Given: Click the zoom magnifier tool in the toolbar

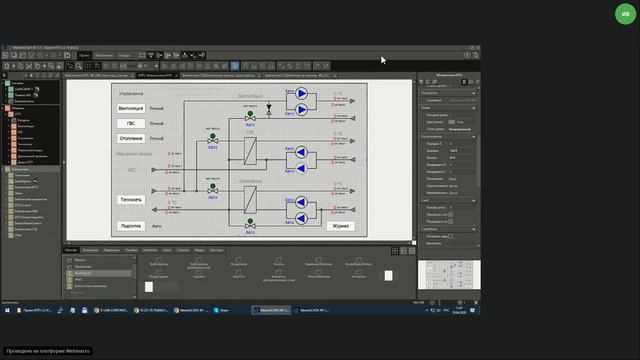Looking at the screenshot, I should (x=79, y=66).
